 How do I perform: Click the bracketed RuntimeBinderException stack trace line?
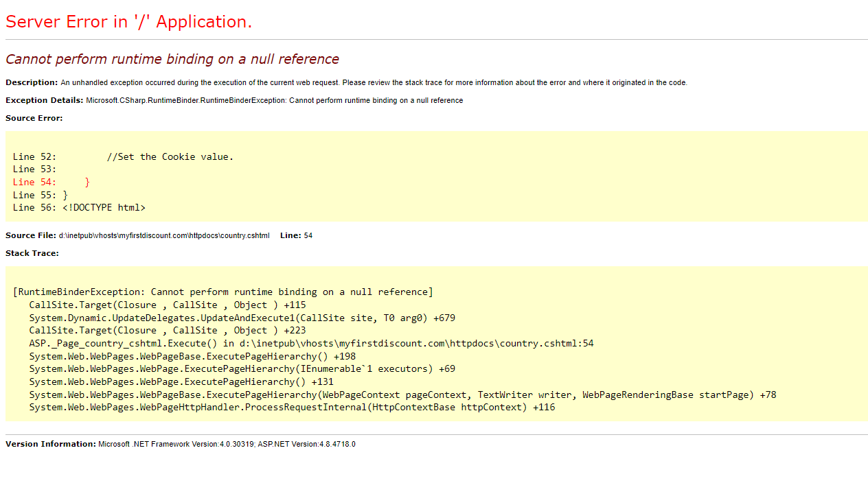[222, 292]
